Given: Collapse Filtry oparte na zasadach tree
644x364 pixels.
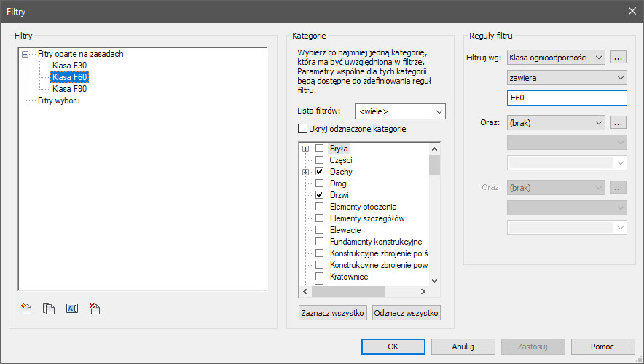Looking at the screenshot, I should pos(26,54).
